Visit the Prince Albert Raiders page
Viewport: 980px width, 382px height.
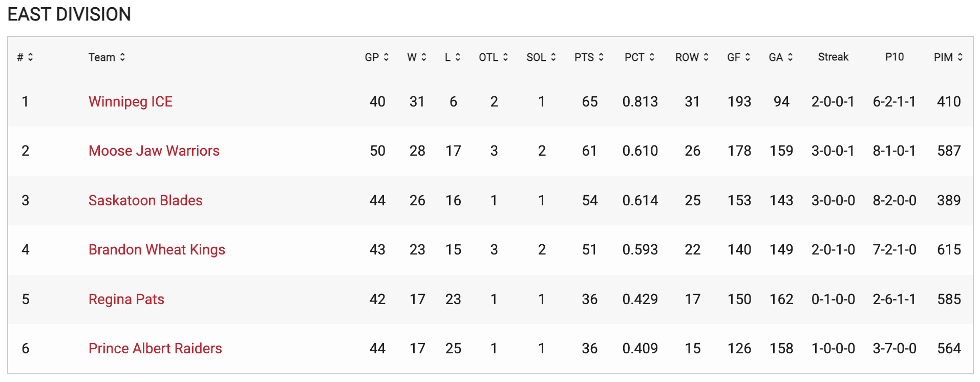155,348
